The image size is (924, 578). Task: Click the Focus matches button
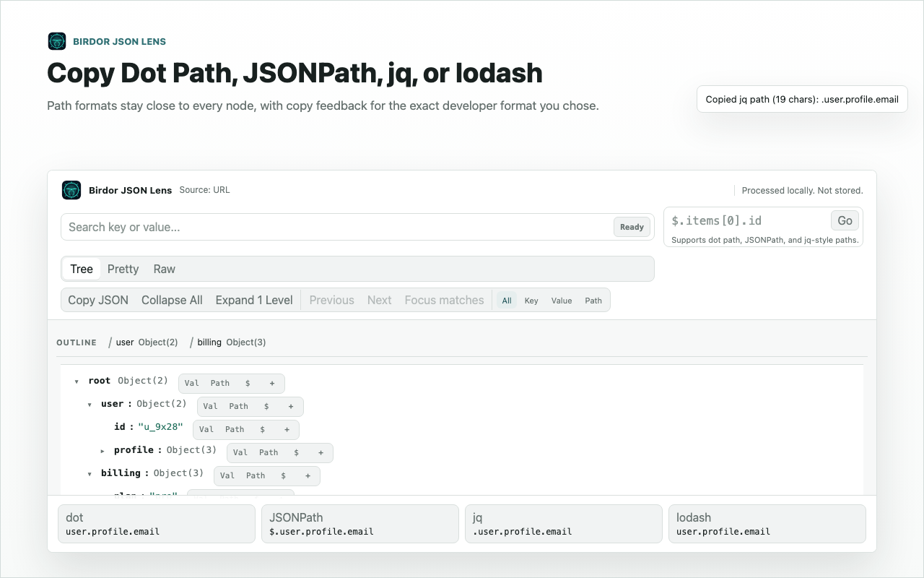445,300
